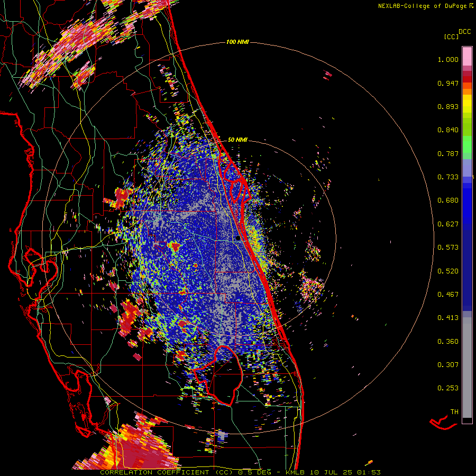This screenshot has width=476, height=476.
Task: Click the [CC] legend unit label
Action: coord(451,36)
